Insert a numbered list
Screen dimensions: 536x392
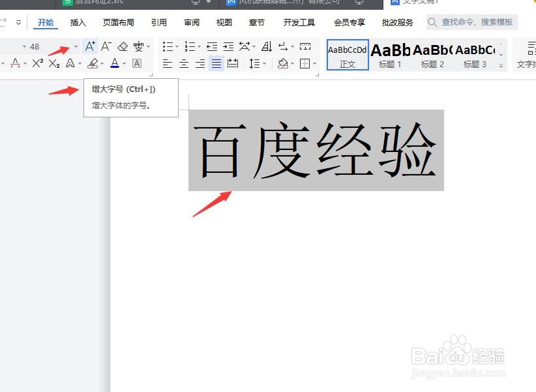pos(189,46)
